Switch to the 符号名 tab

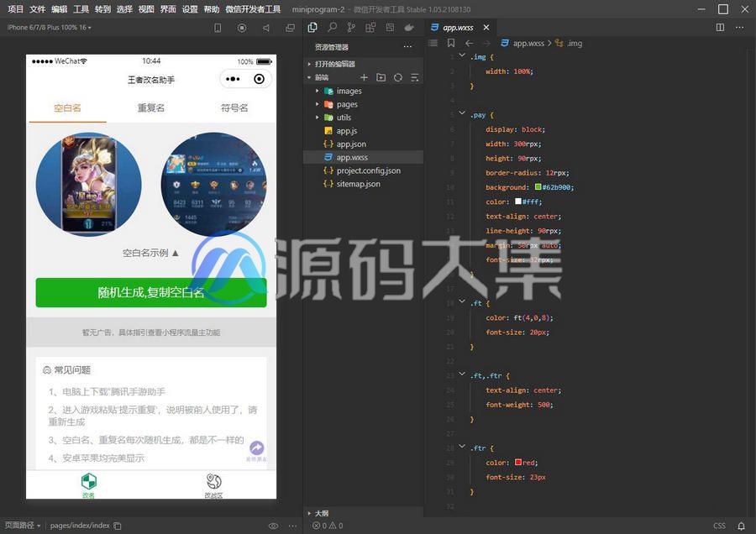click(x=234, y=108)
